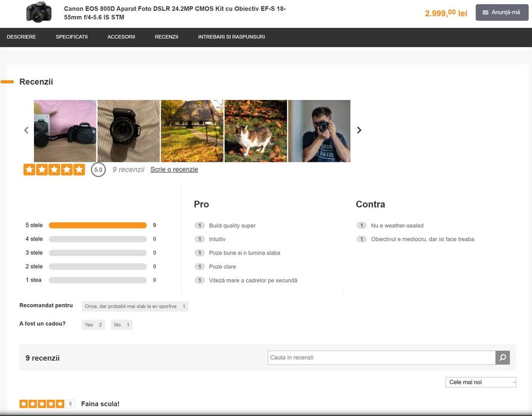Click the star rating of 'Faina scula!' review
Image resolution: width=532 pixels, height=416 pixels.
click(x=42, y=404)
